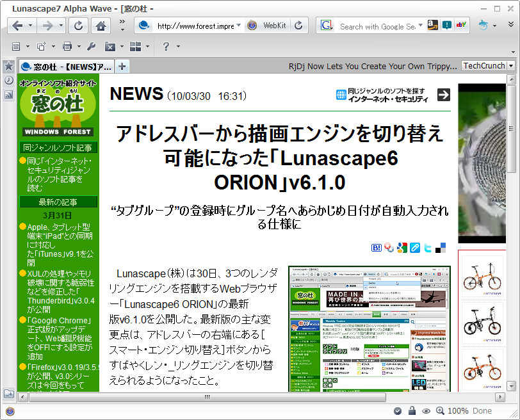This screenshot has width=520, height=420.
Task: Click the 窓の杜 Windows Forest logo
Action: [58, 108]
